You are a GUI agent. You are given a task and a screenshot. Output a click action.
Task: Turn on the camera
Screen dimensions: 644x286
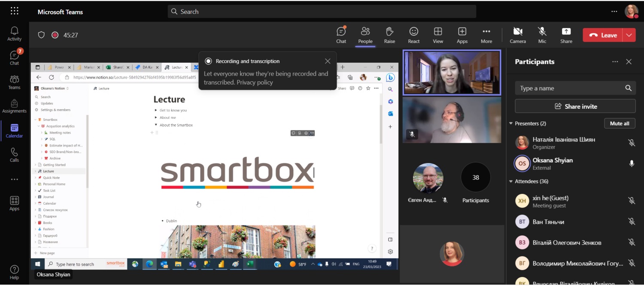point(517,35)
